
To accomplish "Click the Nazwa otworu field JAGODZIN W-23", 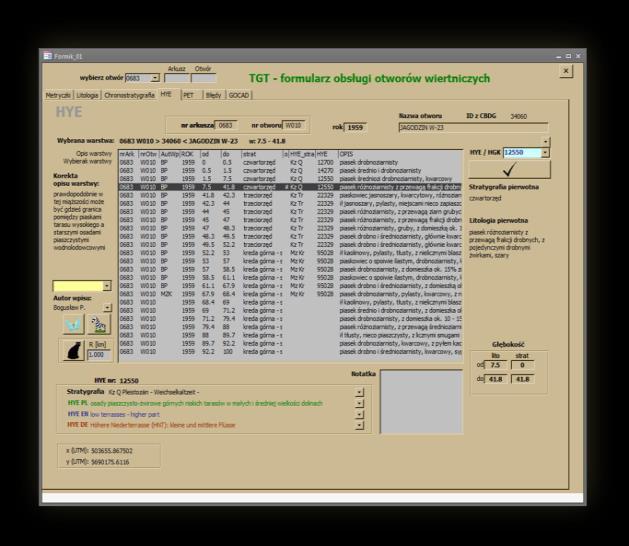I will click(473, 128).
